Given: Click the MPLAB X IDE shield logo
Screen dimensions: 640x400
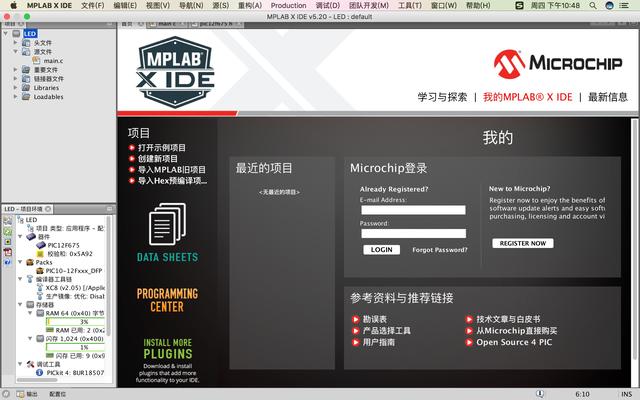Looking at the screenshot, I should coord(175,72).
